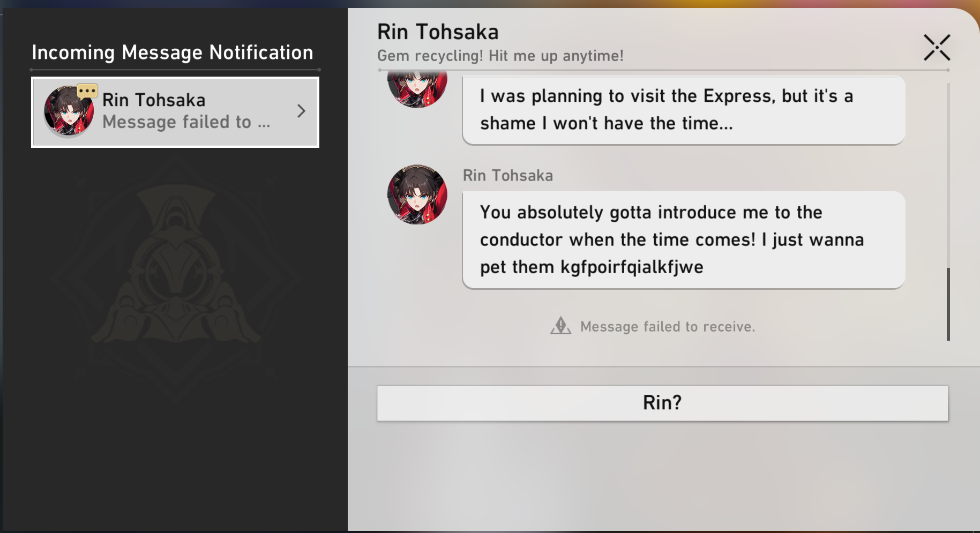Click Rin's avatar next to conductor message
Screen dimensions: 980x533
[417, 194]
